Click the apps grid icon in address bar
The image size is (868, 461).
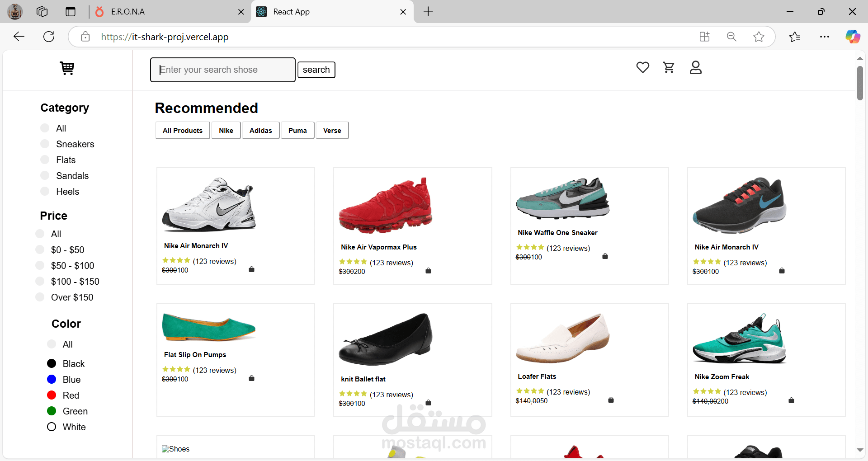tap(704, 37)
